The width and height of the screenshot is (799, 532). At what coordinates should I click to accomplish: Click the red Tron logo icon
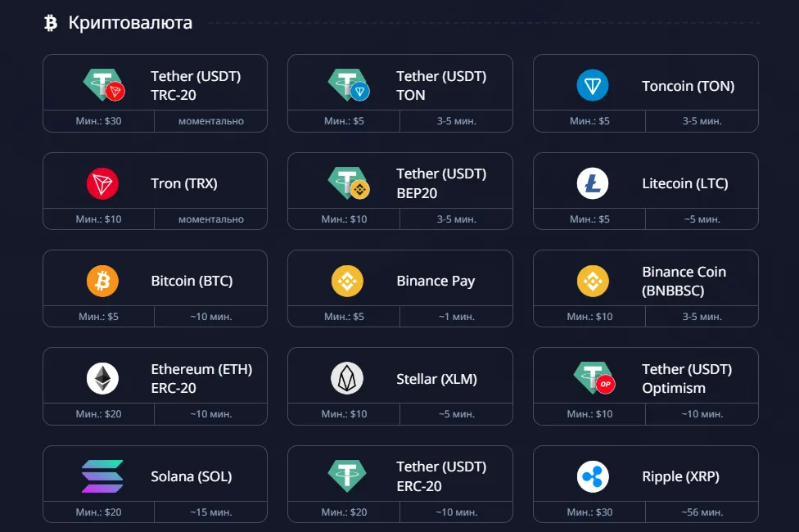[102, 183]
